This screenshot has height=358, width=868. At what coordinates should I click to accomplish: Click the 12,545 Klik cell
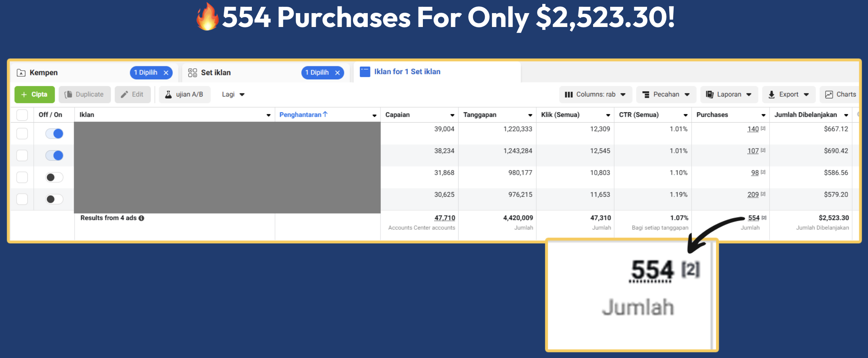click(x=600, y=151)
